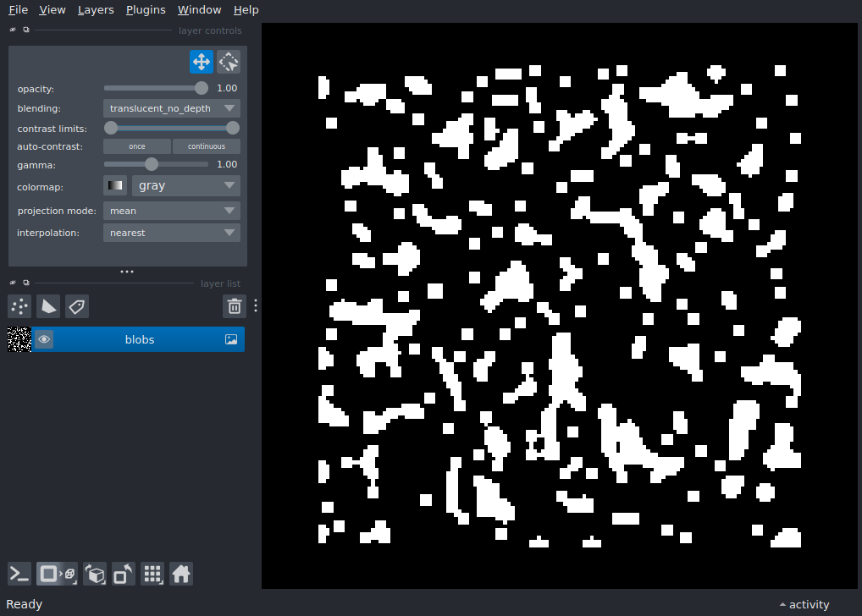The width and height of the screenshot is (862, 616).
Task: Open the IPython console
Action: 19,575
